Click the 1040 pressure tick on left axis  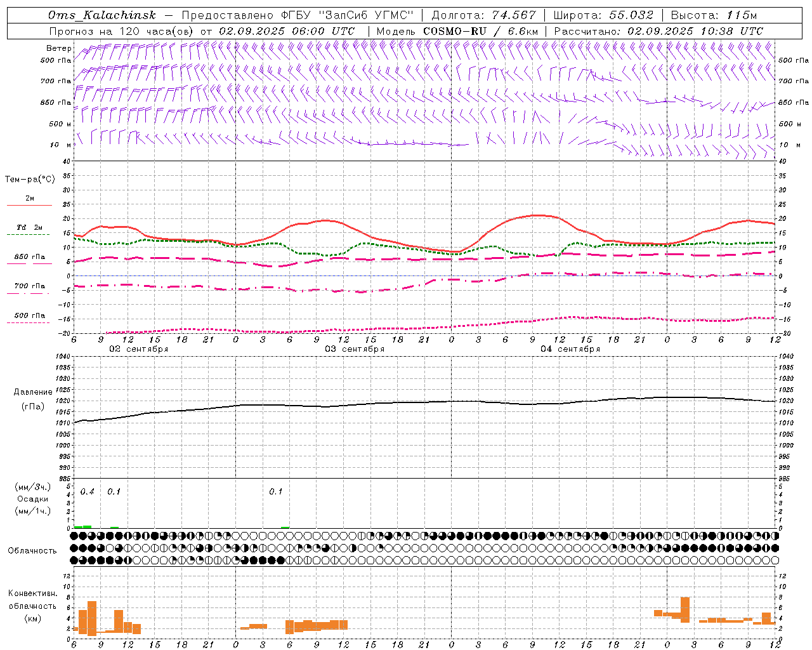click(x=62, y=357)
